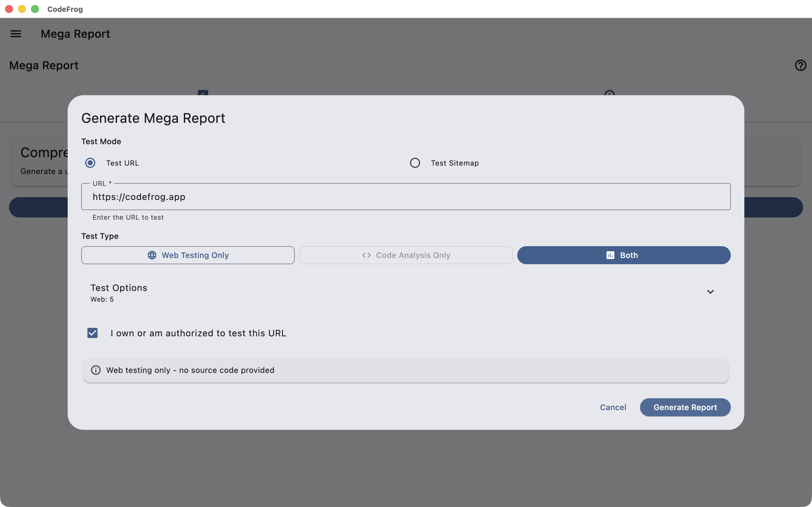Click the info icon in the web testing notice
Image resolution: width=812 pixels, height=507 pixels.
[x=96, y=370]
